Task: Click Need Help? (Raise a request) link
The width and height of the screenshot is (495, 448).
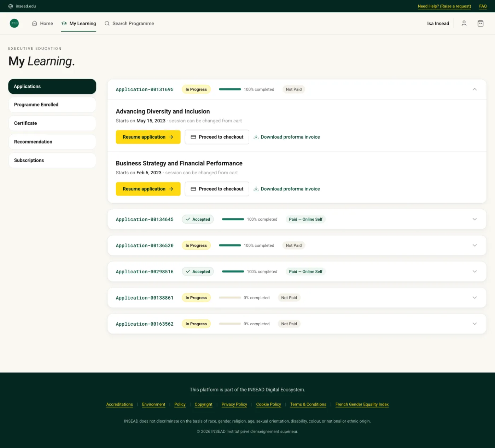Action: [444, 6]
